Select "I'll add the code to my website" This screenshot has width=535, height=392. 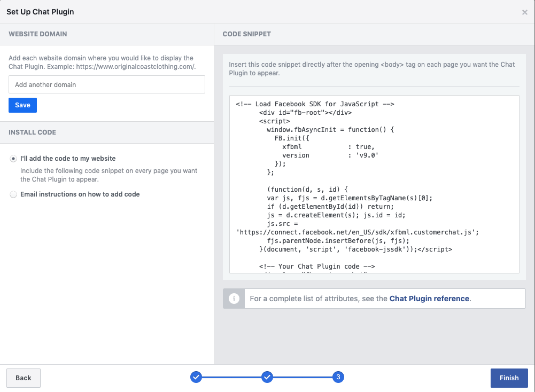coord(13,159)
